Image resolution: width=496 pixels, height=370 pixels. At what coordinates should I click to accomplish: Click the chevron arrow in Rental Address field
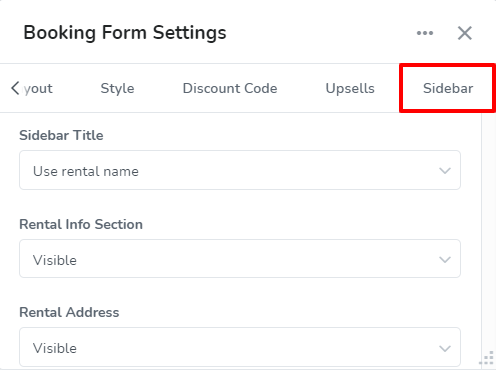[x=445, y=349]
